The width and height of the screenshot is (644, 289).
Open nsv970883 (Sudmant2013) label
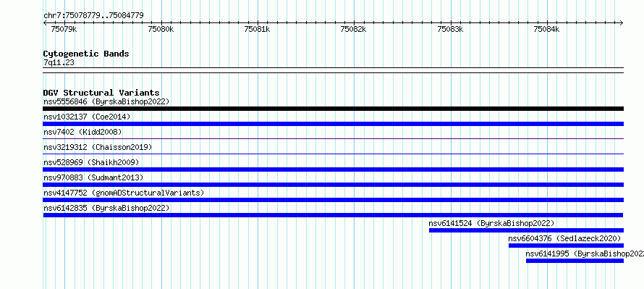click(93, 177)
